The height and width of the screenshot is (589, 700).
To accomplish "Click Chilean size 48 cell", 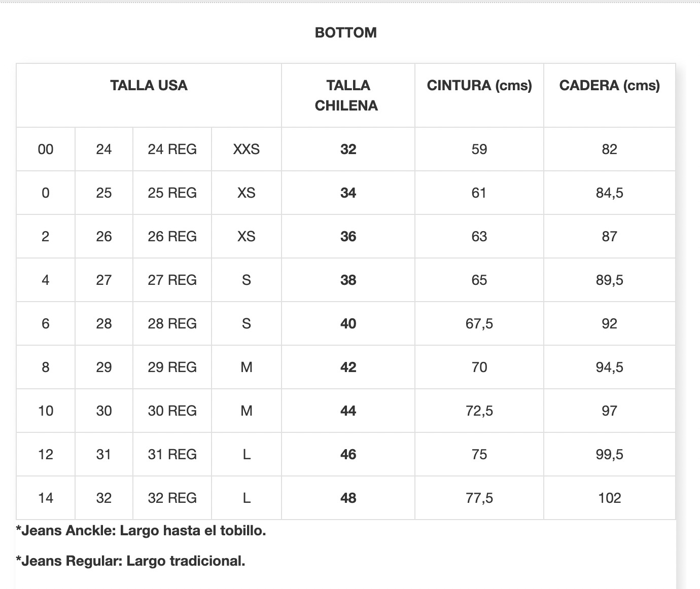I will (x=348, y=498).
